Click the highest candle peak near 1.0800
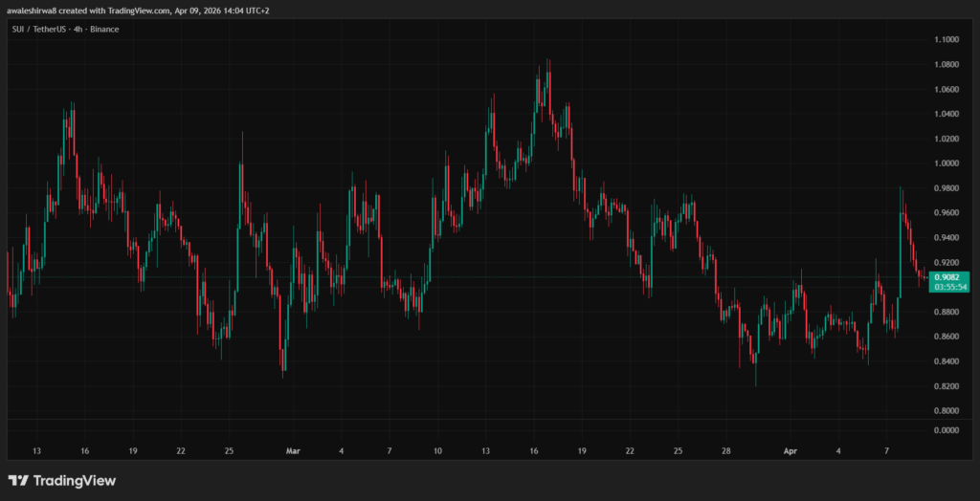980x501 pixels. tap(548, 62)
